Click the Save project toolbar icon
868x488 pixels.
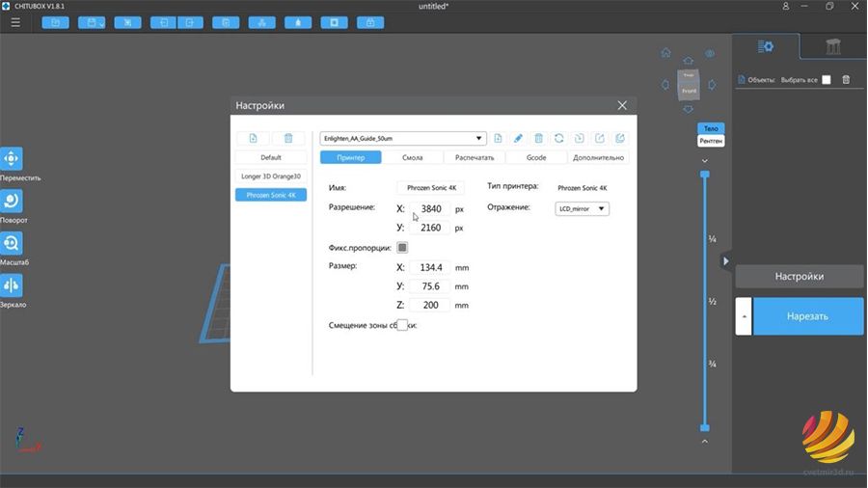tap(92, 23)
